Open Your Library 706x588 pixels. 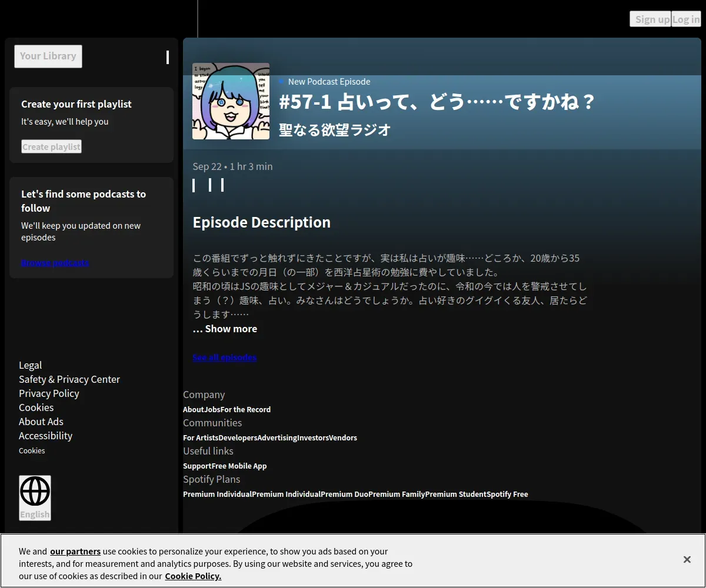coord(48,56)
